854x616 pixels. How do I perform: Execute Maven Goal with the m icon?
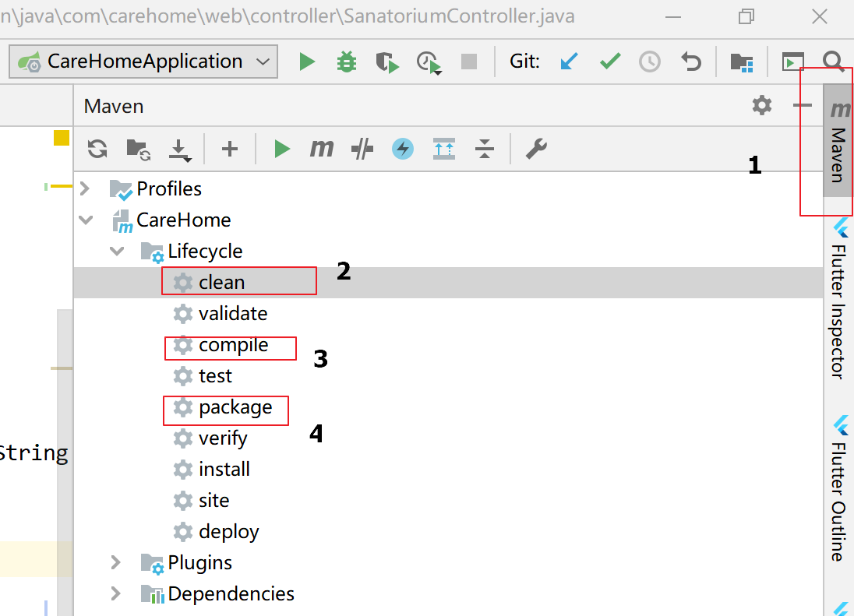tap(321, 148)
